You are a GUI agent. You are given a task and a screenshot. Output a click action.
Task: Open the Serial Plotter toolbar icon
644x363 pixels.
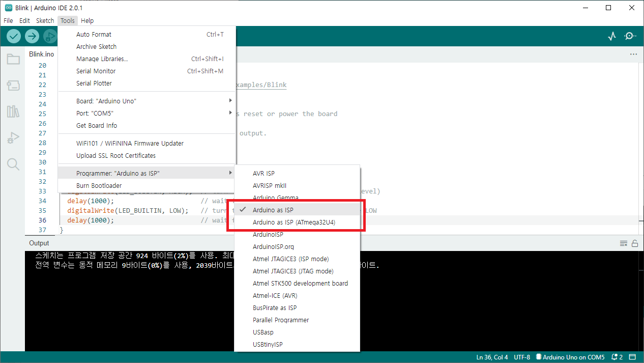pyautogui.click(x=612, y=36)
